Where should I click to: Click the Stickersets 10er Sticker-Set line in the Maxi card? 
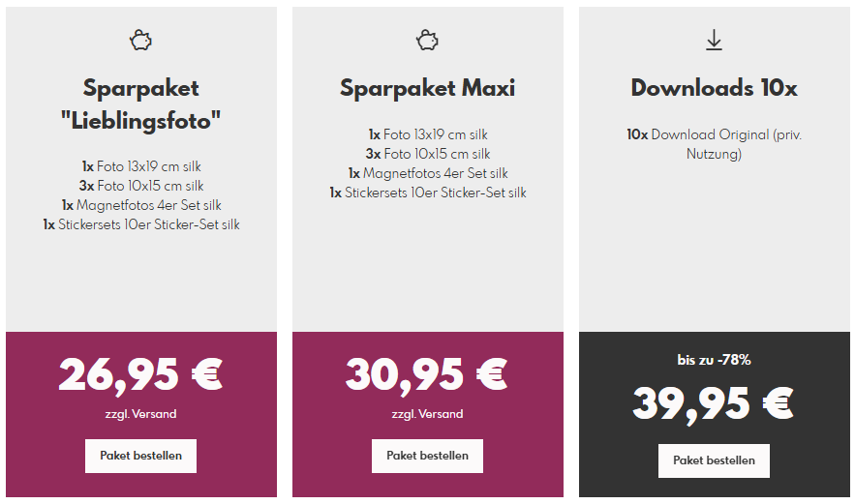[x=427, y=193]
